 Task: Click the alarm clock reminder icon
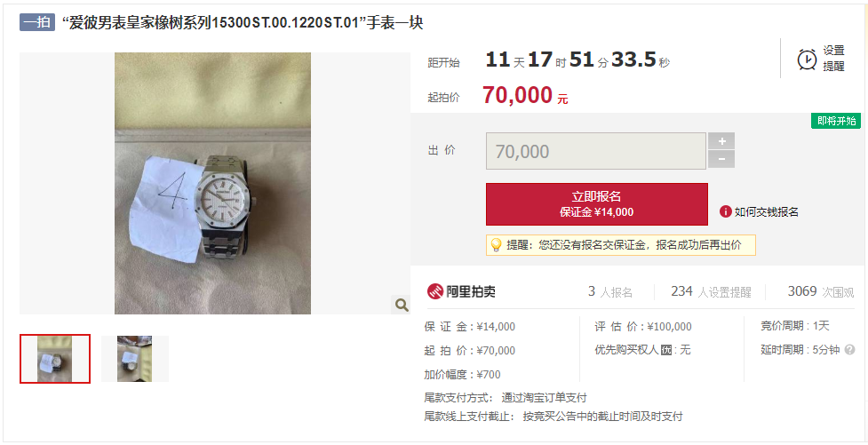[x=807, y=60]
